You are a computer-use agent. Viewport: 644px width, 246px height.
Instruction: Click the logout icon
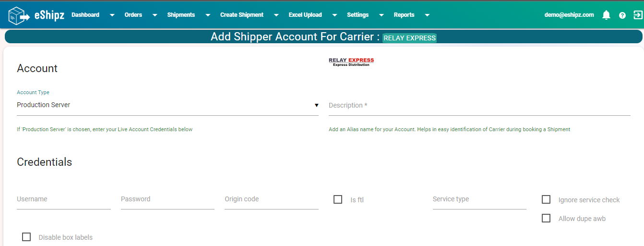click(638, 15)
